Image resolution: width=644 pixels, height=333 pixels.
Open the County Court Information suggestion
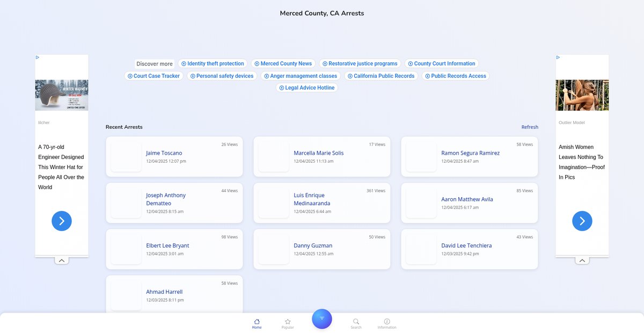(x=441, y=63)
